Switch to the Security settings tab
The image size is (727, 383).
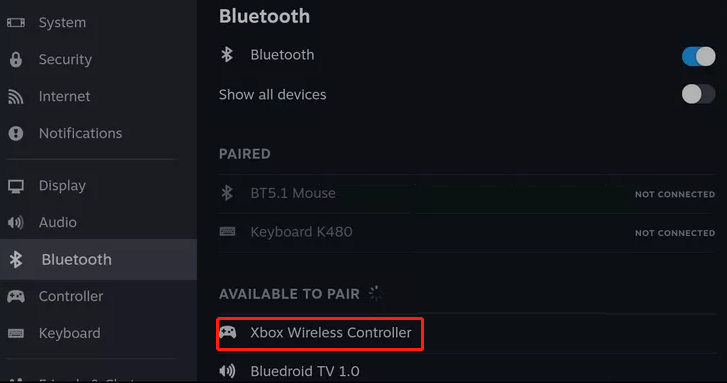pos(98,59)
